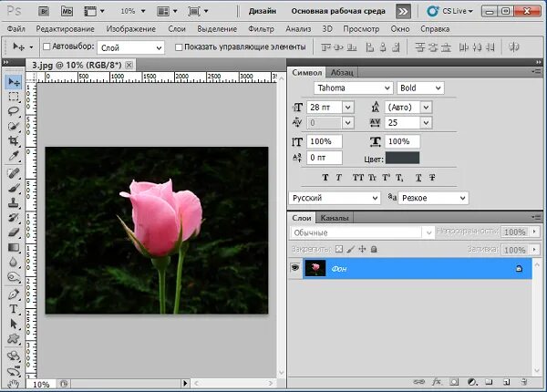Select the Brush tool
Image resolution: width=547 pixels, height=392 pixels.
[14, 188]
